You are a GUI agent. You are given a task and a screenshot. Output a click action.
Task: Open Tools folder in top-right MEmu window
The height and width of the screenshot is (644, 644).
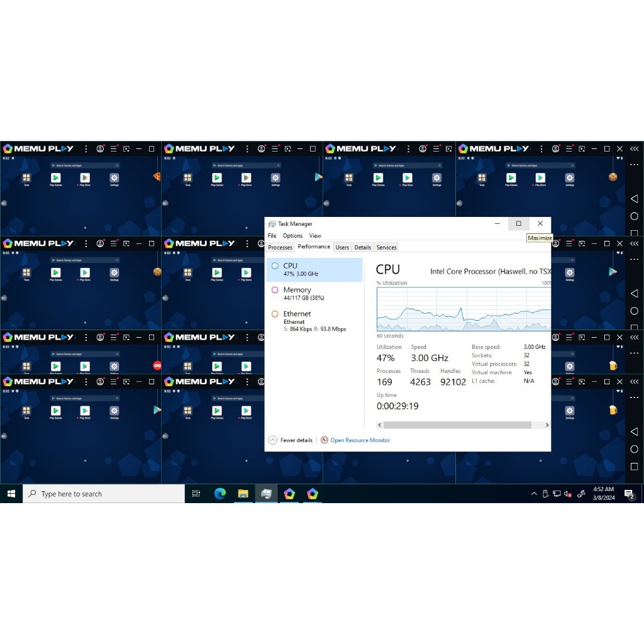[482, 179]
